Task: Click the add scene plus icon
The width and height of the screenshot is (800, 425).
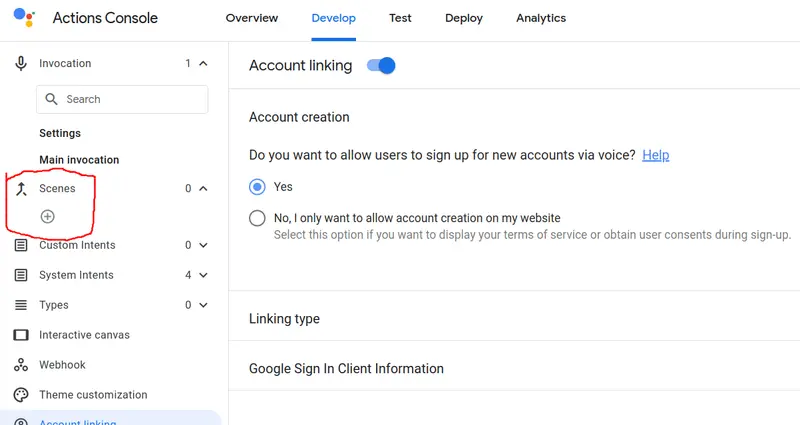Action: (47, 217)
